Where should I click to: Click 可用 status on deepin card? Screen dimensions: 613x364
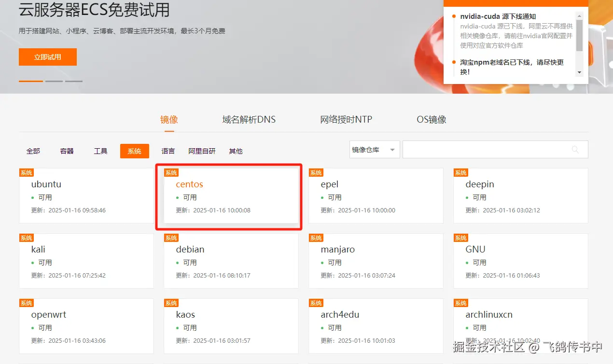pyautogui.click(x=479, y=197)
